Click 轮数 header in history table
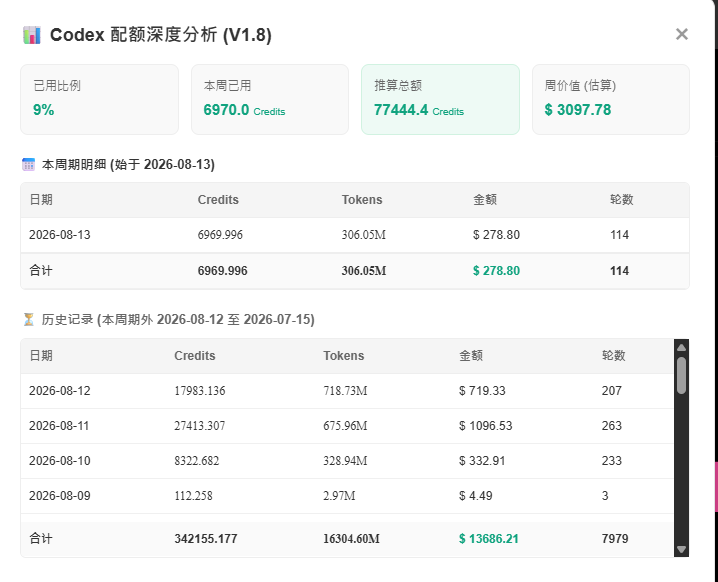 (x=614, y=356)
